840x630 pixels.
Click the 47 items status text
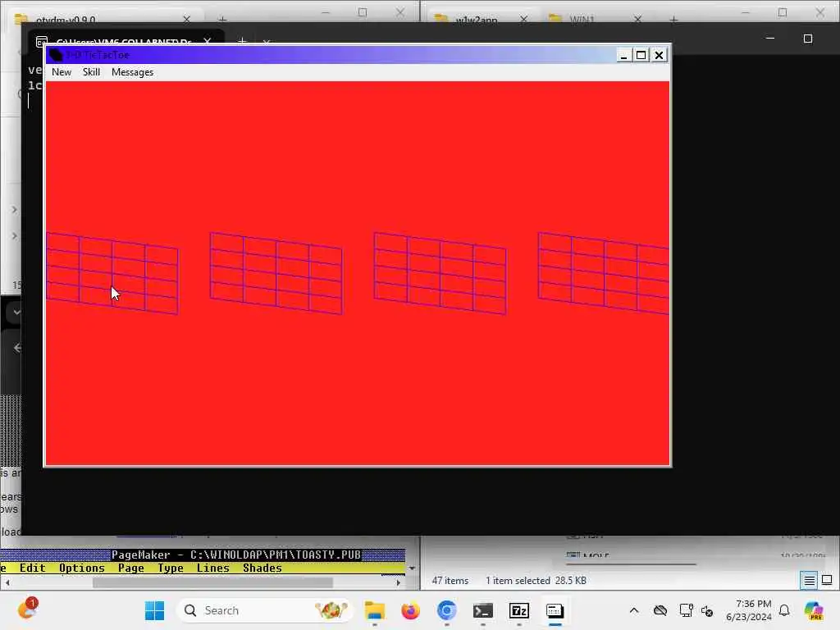point(450,581)
